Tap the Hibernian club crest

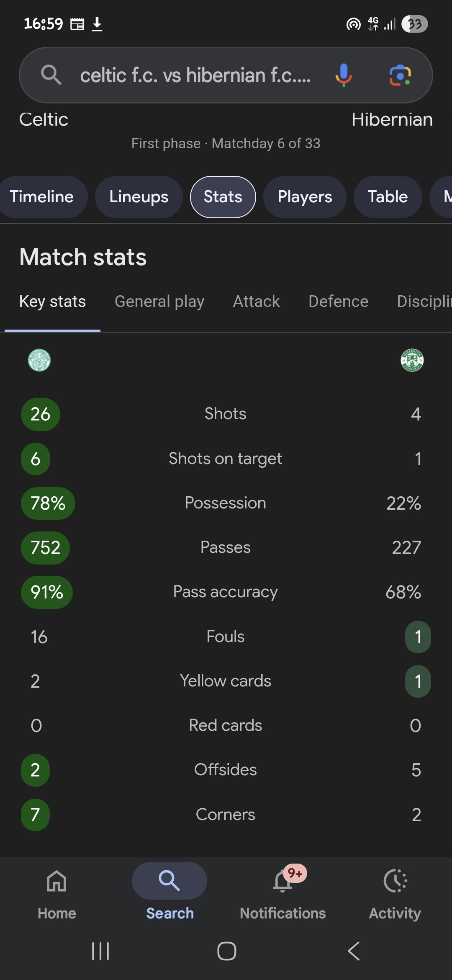coord(412,360)
